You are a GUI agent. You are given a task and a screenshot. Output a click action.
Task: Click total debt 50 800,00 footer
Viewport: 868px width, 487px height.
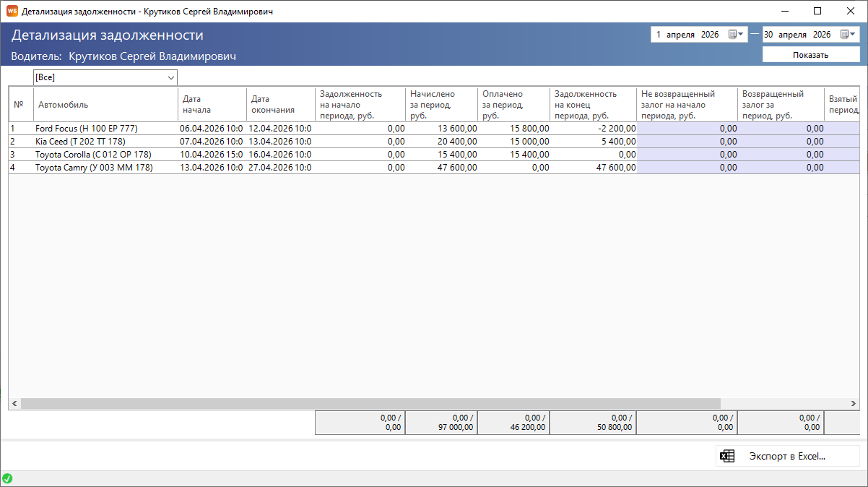pos(594,423)
